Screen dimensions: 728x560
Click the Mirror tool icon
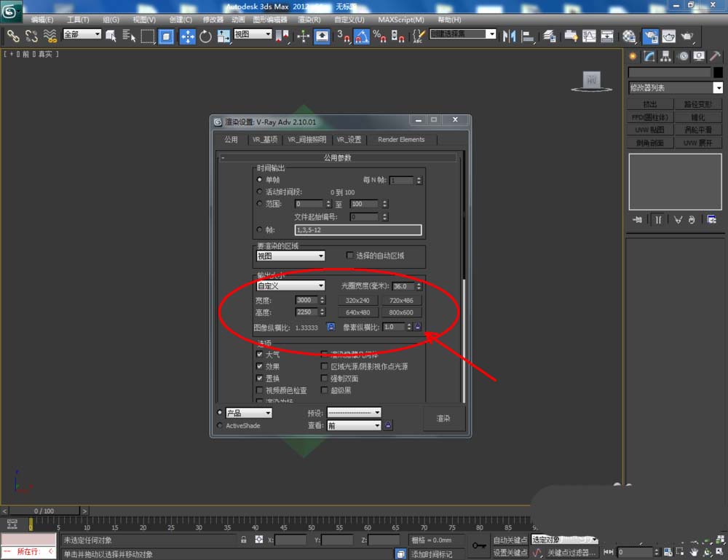pyautogui.click(x=509, y=36)
